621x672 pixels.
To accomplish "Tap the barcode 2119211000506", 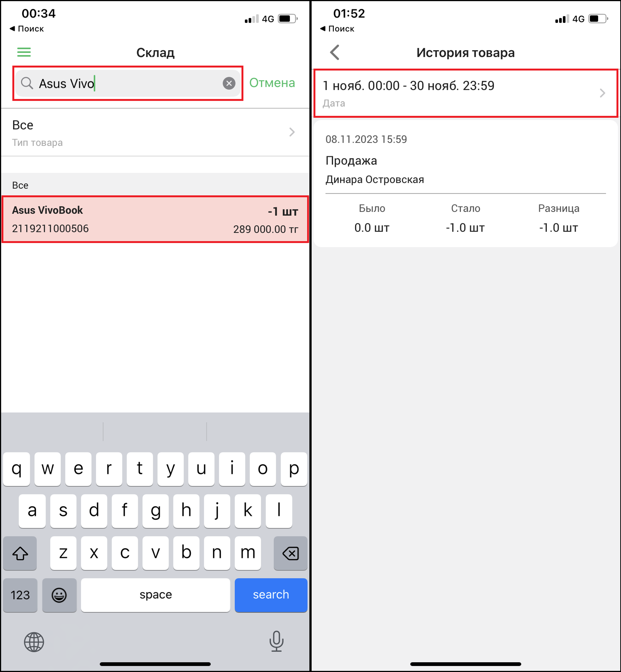I will coord(50,228).
